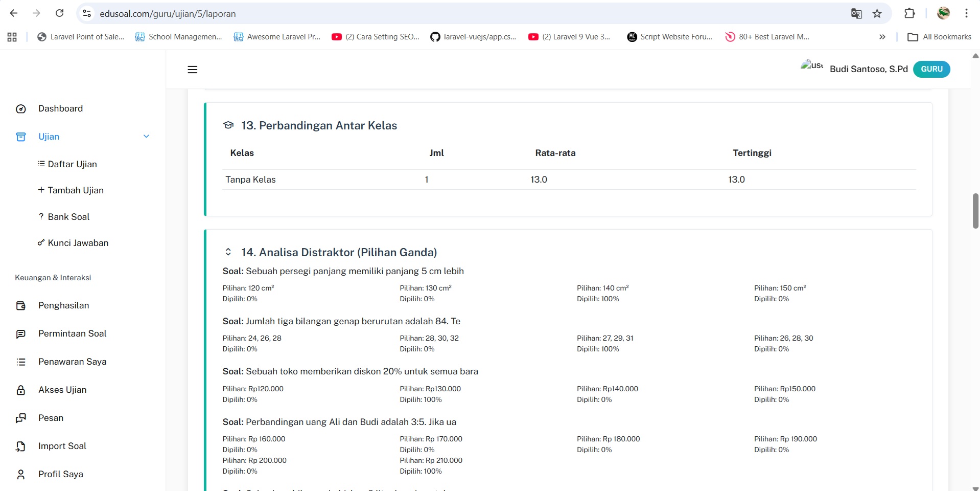Open Dashboard from the sidebar

pos(60,108)
